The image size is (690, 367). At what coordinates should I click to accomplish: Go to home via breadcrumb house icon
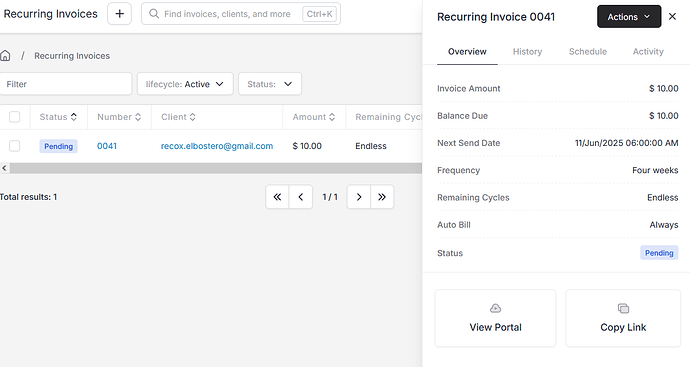coord(5,55)
